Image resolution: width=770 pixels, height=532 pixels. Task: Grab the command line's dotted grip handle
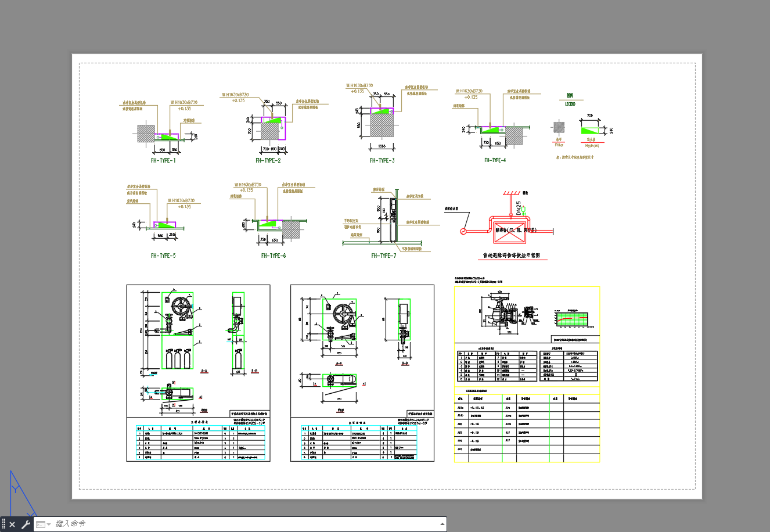click(x=3, y=524)
